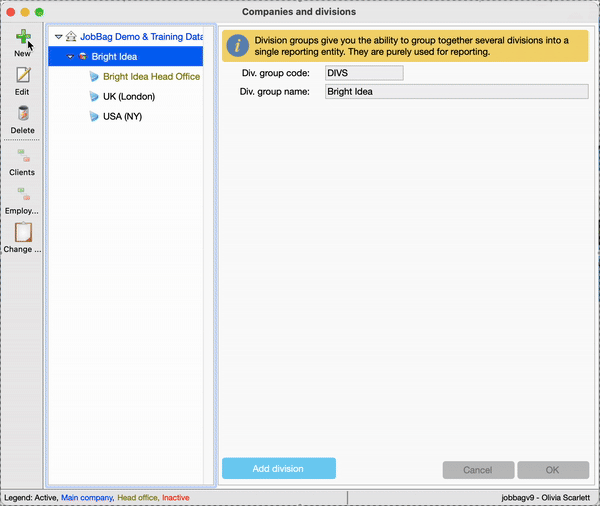
Task: Select USA (NY) division
Action: 122,116
